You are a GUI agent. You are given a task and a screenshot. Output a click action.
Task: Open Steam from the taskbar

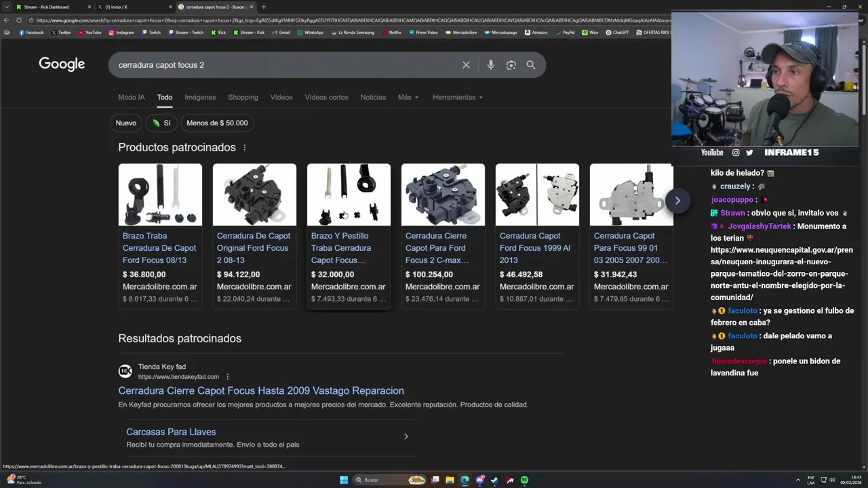pyautogui.click(x=494, y=480)
